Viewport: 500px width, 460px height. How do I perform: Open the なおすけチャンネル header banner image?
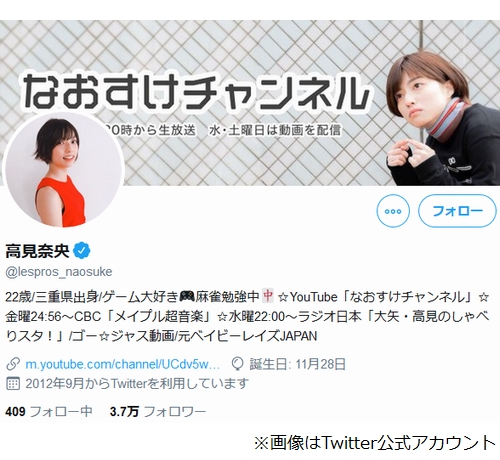point(250,103)
